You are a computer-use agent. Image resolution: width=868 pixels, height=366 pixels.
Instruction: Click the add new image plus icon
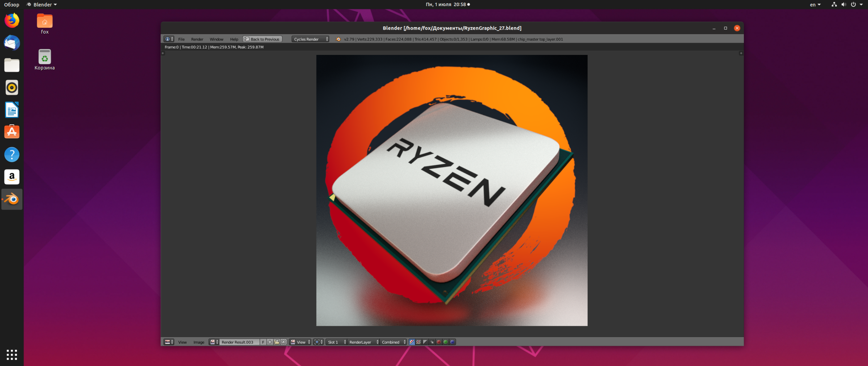coord(270,342)
